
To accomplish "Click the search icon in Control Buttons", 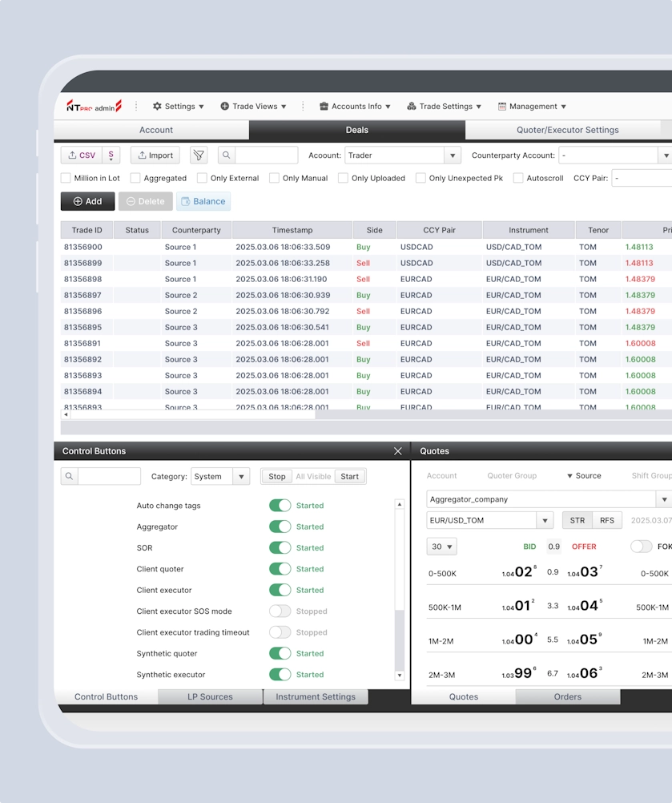I will click(70, 477).
